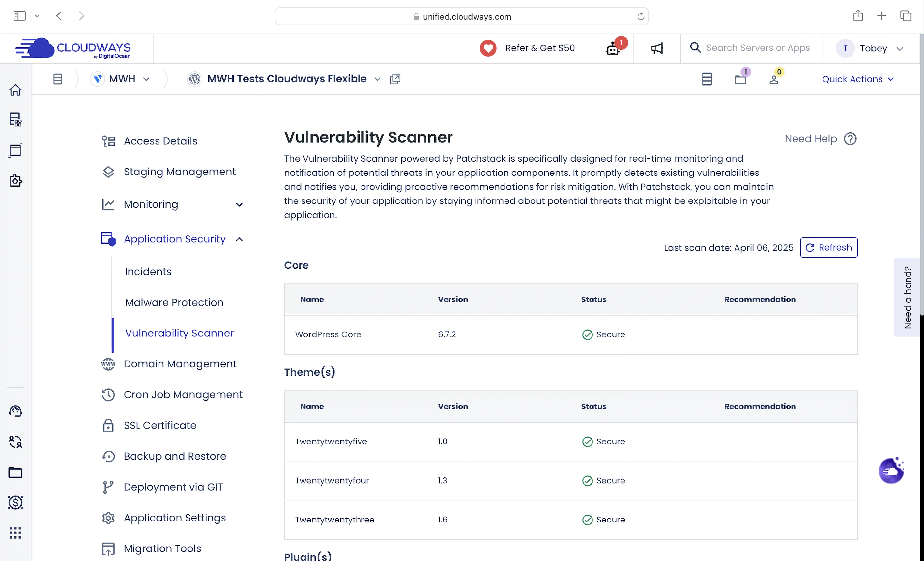This screenshot has height=561, width=924.
Task: Open application in new window icon
Action: click(x=395, y=79)
